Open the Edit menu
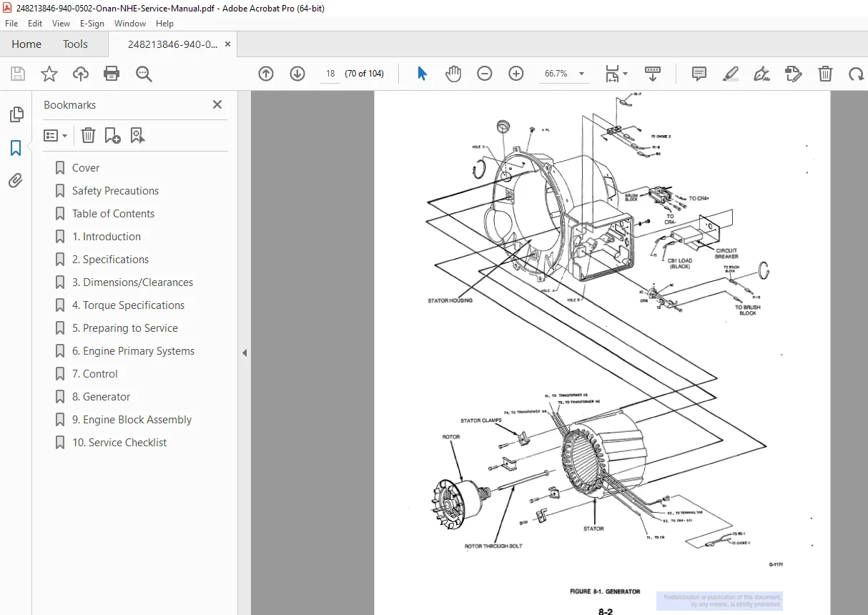The height and width of the screenshot is (615, 868). tap(35, 24)
